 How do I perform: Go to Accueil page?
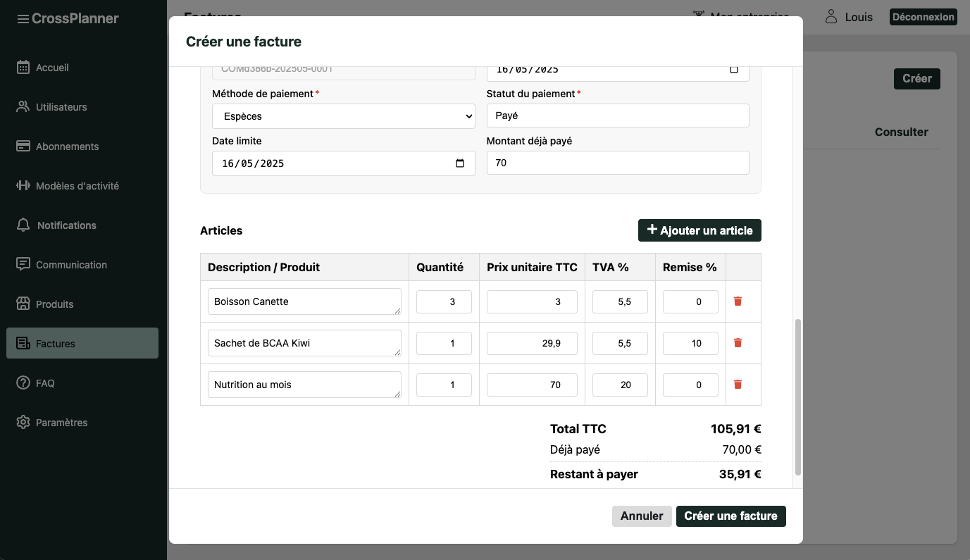82,68
